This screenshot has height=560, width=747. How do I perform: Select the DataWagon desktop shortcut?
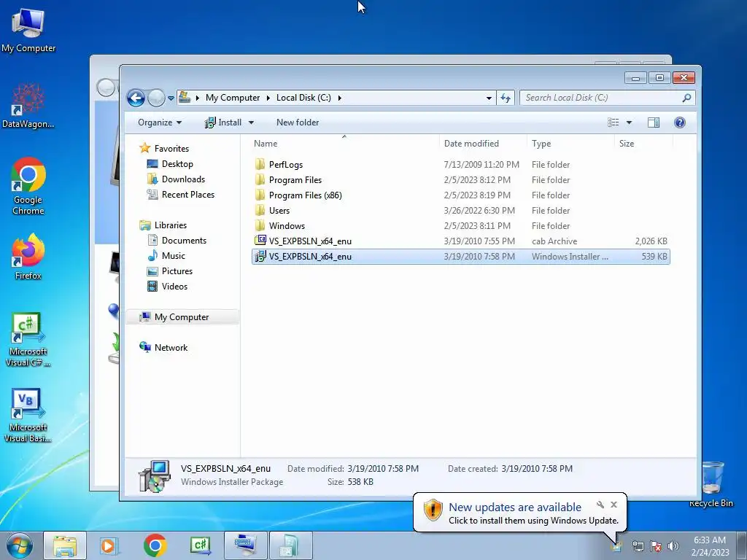click(28, 106)
